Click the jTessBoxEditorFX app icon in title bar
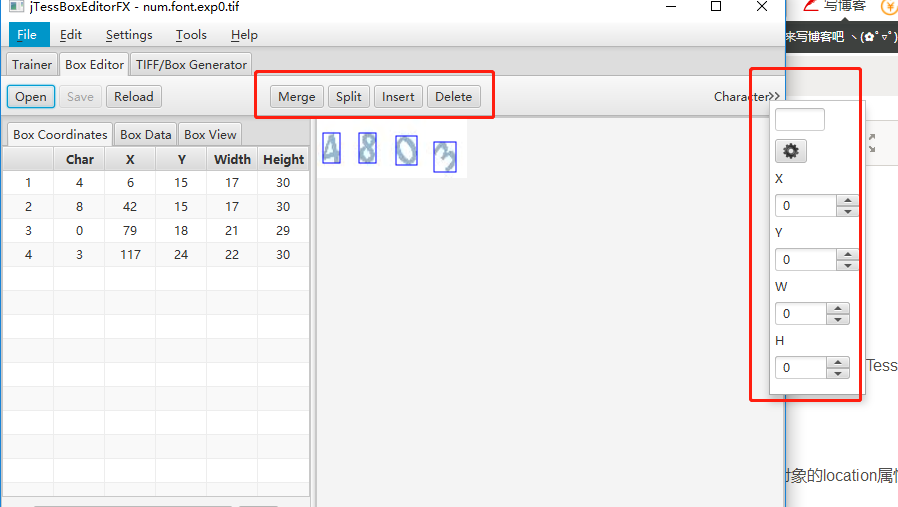The height and width of the screenshot is (507, 898). [x=17, y=7]
